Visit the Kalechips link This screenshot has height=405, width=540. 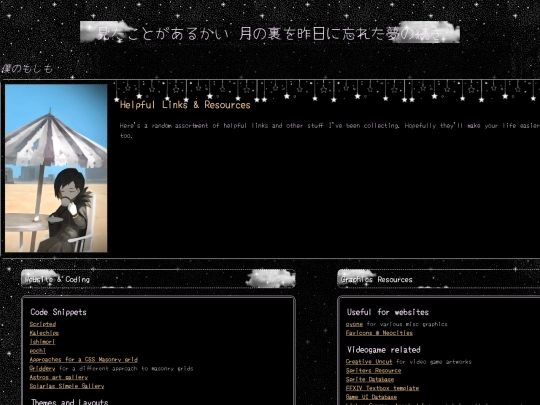(x=44, y=333)
